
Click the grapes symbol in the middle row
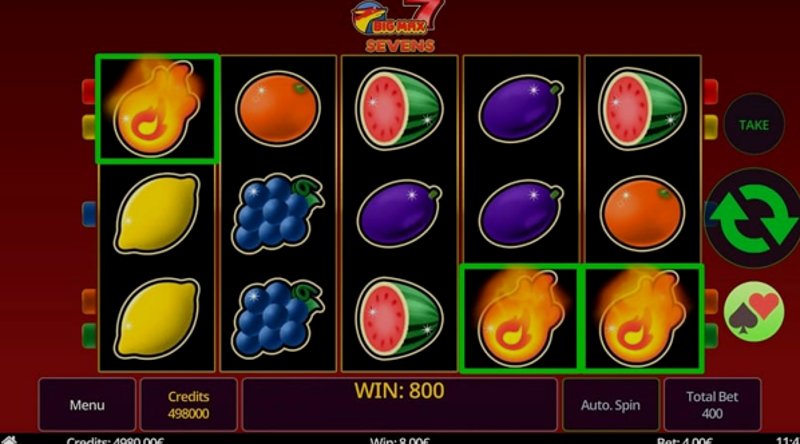click(277, 213)
